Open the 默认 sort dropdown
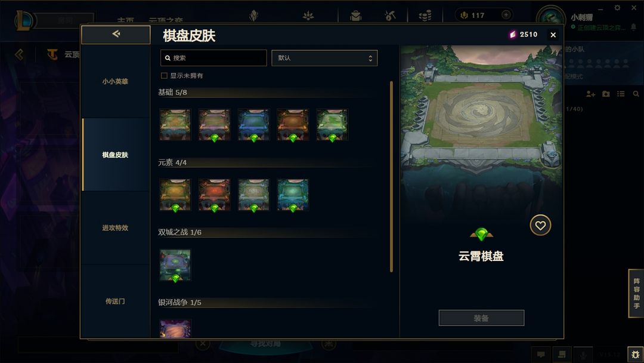The width and height of the screenshot is (644, 363). coord(324,58)
